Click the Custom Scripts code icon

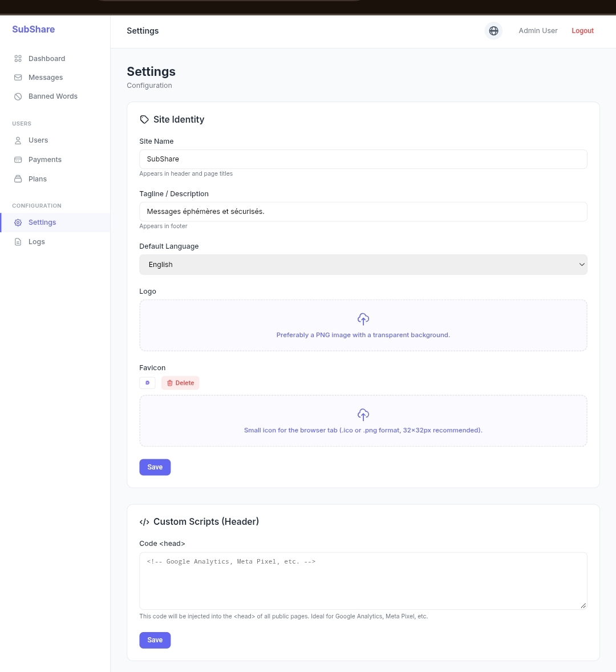(144, 522)
